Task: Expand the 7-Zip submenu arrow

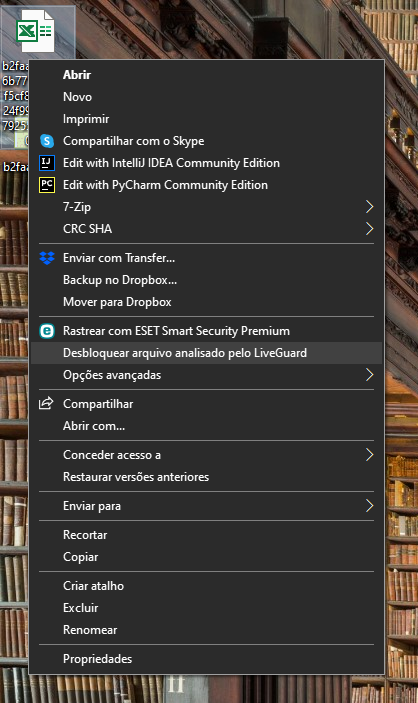Action: 369,207
